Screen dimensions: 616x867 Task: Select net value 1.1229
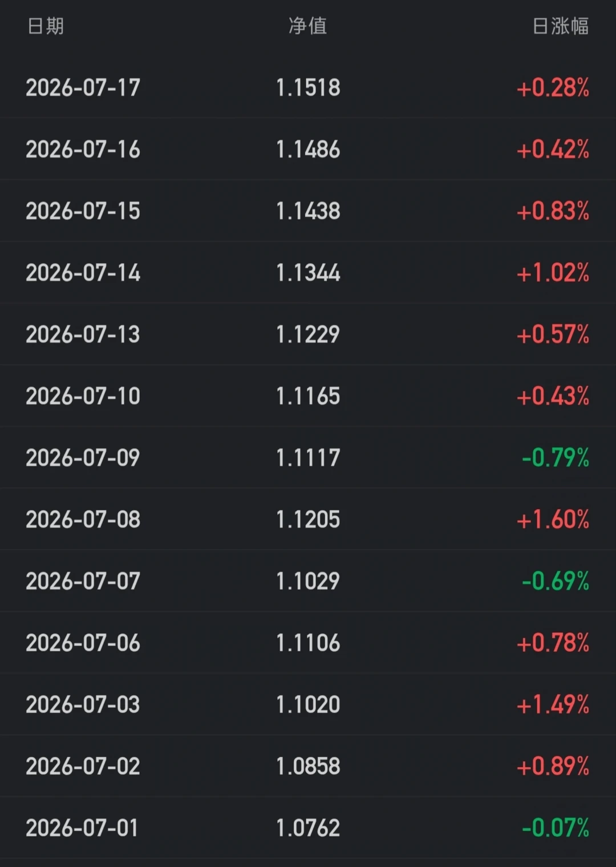(x=308, y=334)
